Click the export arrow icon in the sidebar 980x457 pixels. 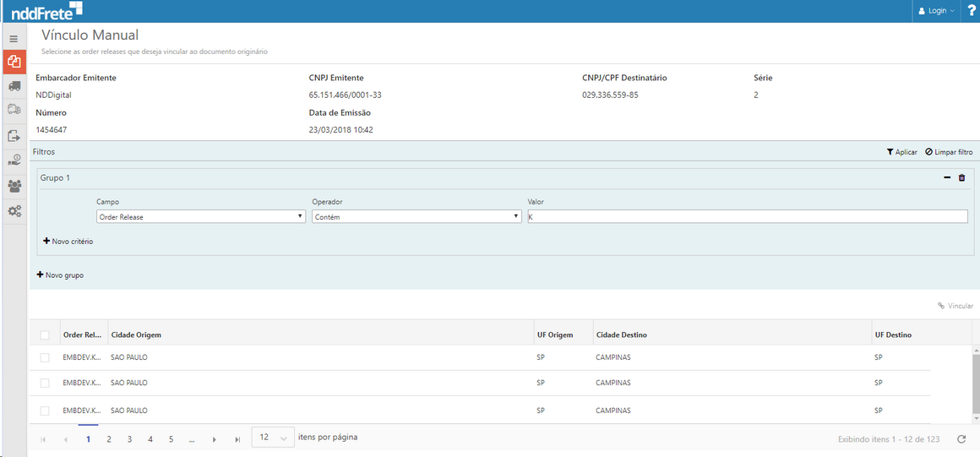pos(14,135)
